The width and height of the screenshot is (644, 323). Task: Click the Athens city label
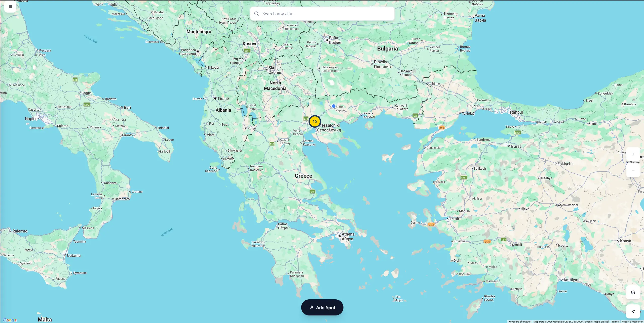(348, 234)
